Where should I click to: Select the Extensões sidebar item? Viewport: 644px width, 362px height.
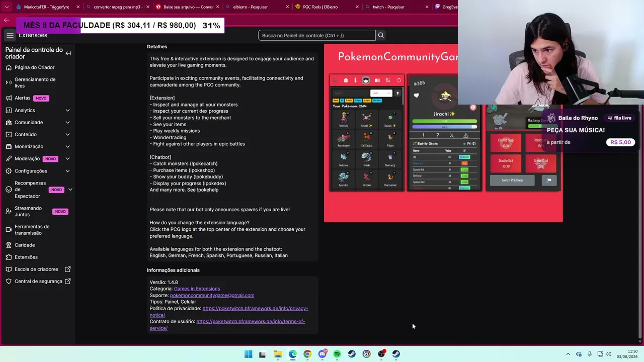point(38,257)
